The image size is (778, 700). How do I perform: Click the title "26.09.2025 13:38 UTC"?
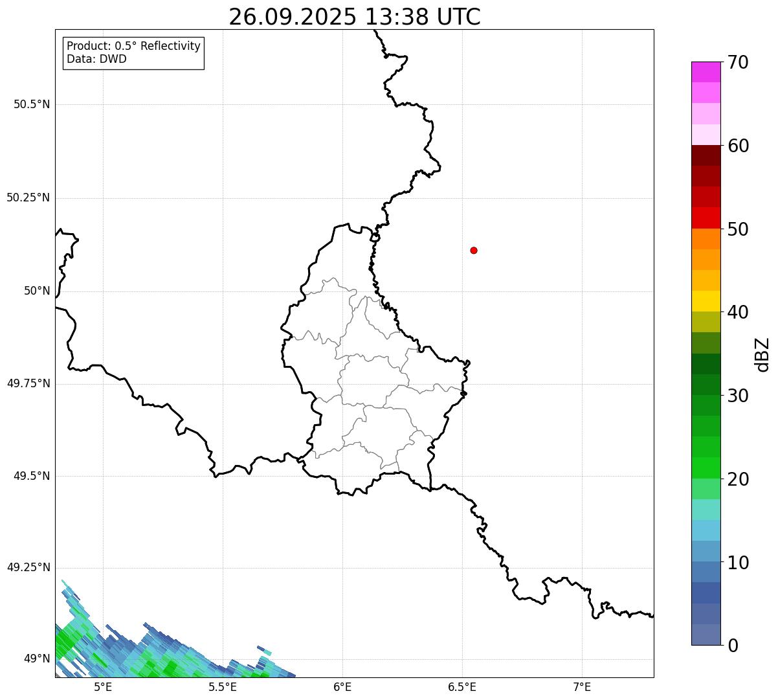pos(355,17)
